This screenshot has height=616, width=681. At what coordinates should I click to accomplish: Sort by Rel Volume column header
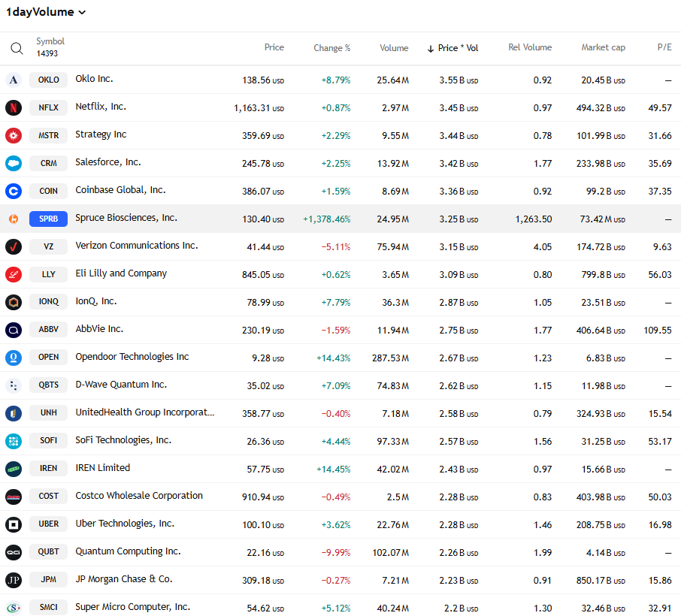click(x=530, y=48)
